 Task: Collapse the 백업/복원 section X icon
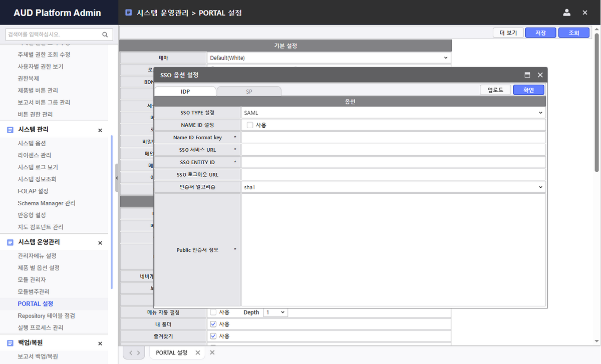coord(100,343)
